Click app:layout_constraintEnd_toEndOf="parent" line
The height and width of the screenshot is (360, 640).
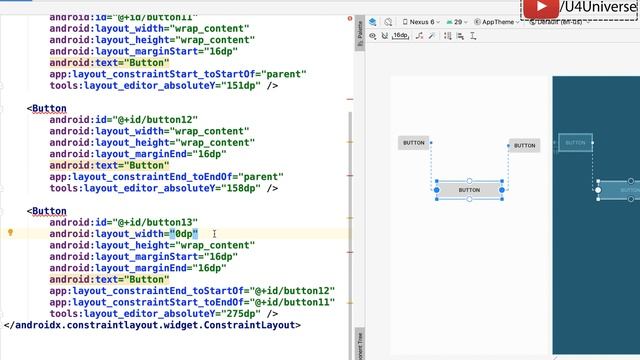pos(167,177)
